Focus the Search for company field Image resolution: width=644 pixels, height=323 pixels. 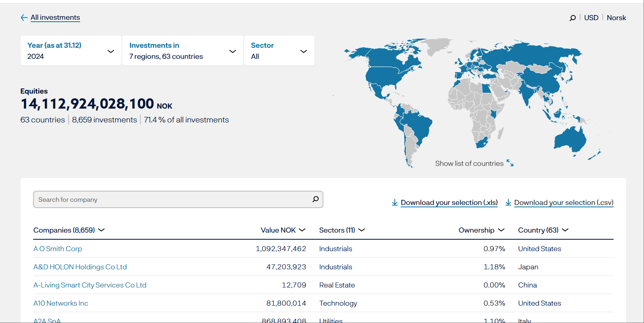click(172, 199)
